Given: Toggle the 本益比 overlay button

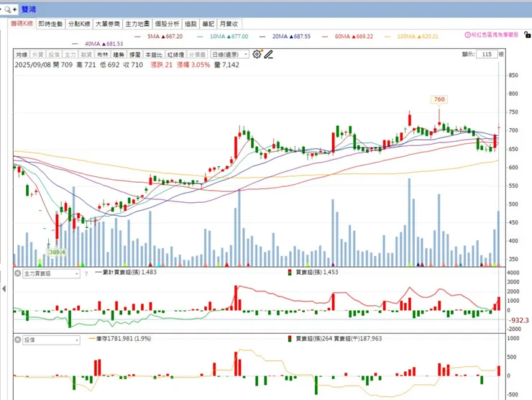Looking at the screenshot, I should (x=154, y=55).
